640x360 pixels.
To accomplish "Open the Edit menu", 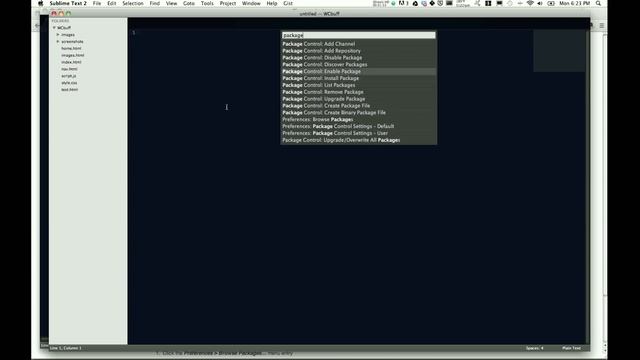I will (x=111, y=3).
